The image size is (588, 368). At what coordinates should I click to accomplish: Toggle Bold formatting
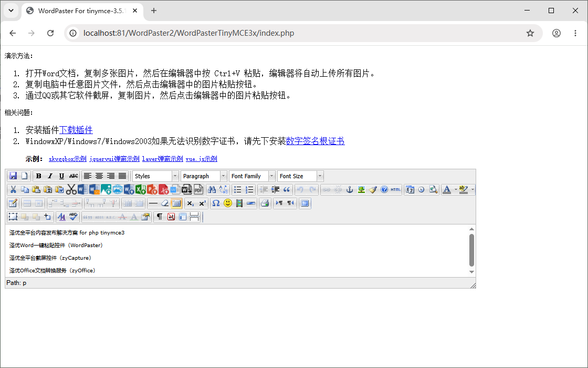pyautogui.click(x=39, y=176)
